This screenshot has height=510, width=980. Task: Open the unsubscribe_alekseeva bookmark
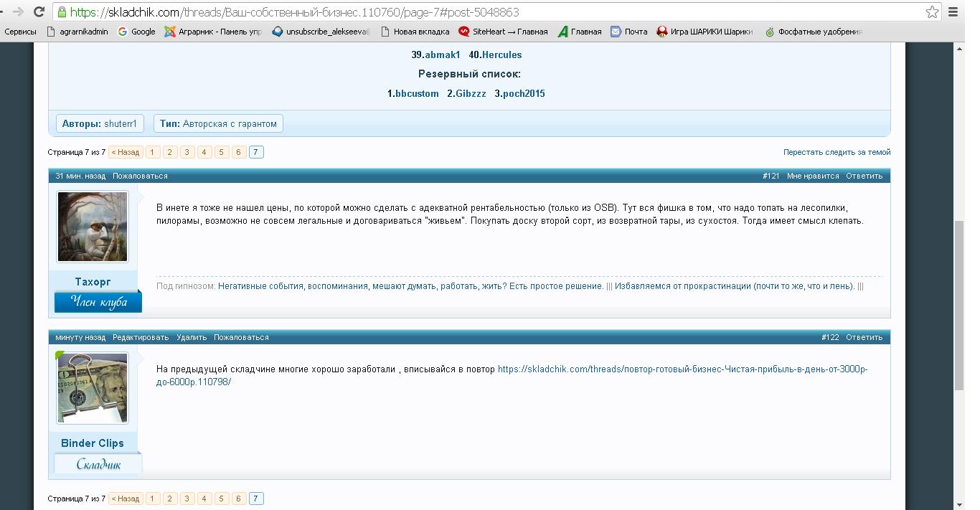tap(321, 32)
